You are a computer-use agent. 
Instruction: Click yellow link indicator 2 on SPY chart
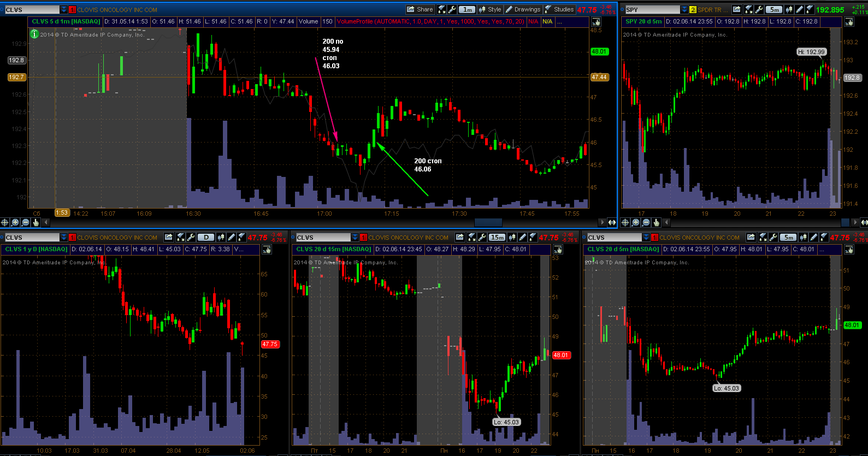(693, 10)
